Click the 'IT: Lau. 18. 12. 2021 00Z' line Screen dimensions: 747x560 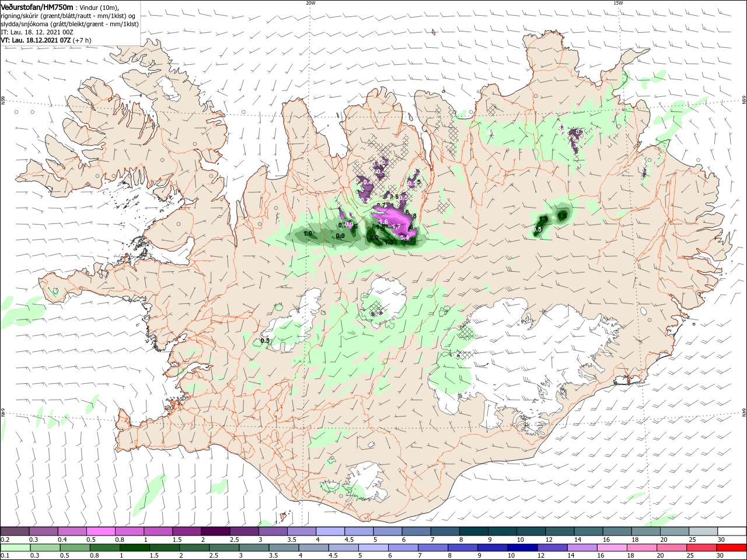click(36, 32)
